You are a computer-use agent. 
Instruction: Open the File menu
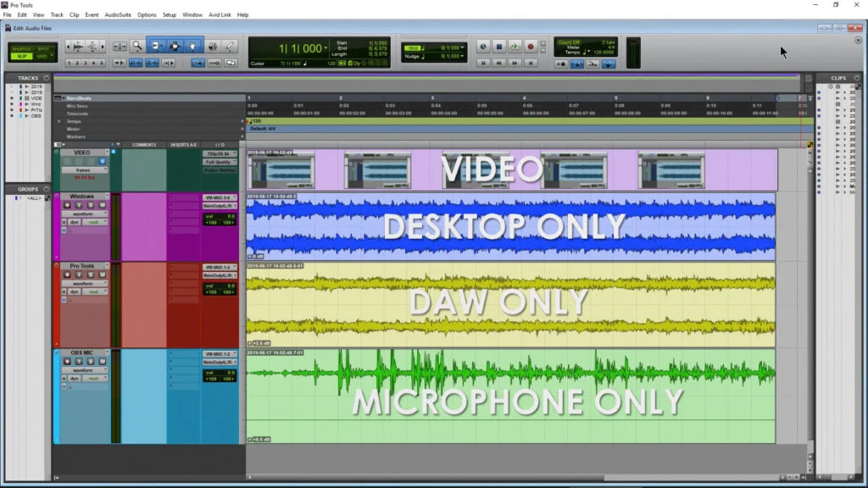pyautogui.click(x=7, y=15)
